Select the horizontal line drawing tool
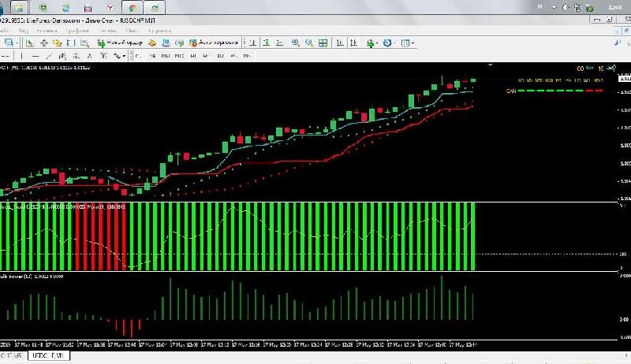Image resolution: width=631 pixels, height=364 pixels. tap(35, 56)
